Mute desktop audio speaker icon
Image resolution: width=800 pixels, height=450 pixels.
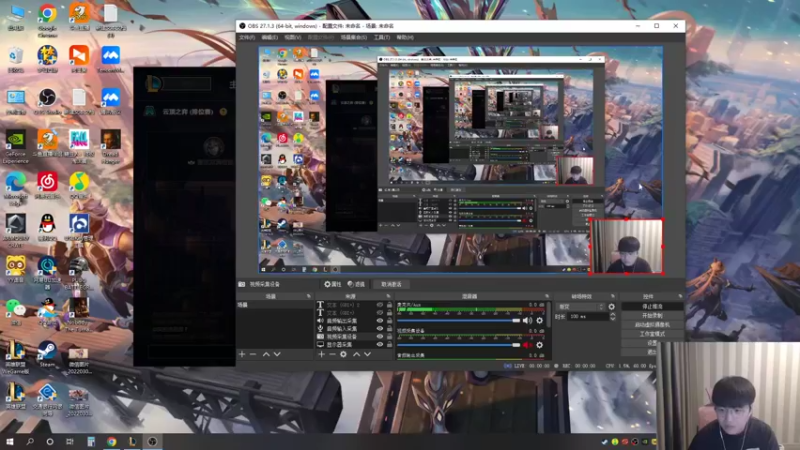[527, 320]
